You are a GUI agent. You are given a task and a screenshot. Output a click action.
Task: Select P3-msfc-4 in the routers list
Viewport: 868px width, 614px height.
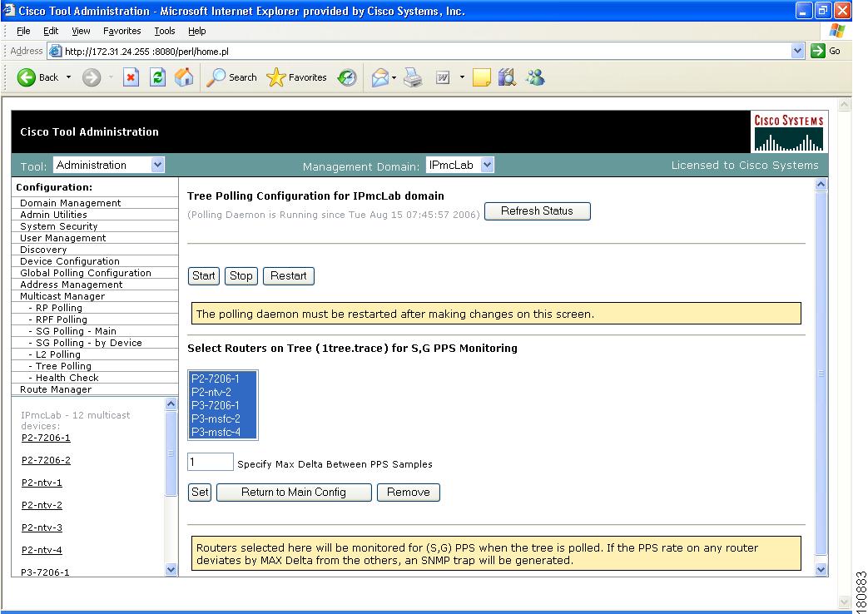point(223,432)
